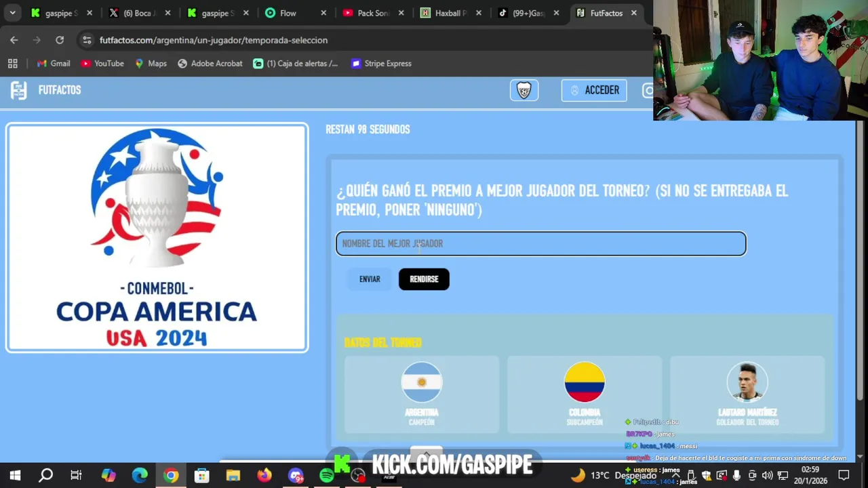Click the Argentina Campeón flag card
Image resolution: width=868 pixels, height=488 pixels.
tap(422, 394)
